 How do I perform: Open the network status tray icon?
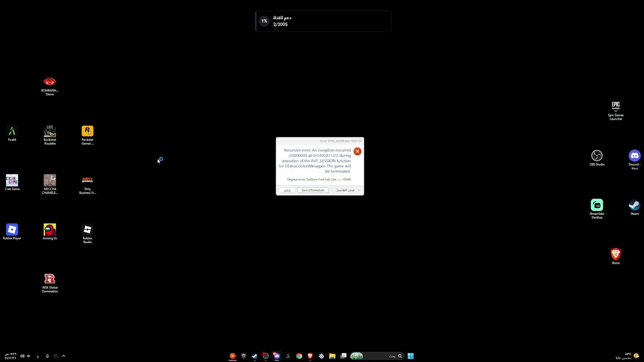pos(29,356)
